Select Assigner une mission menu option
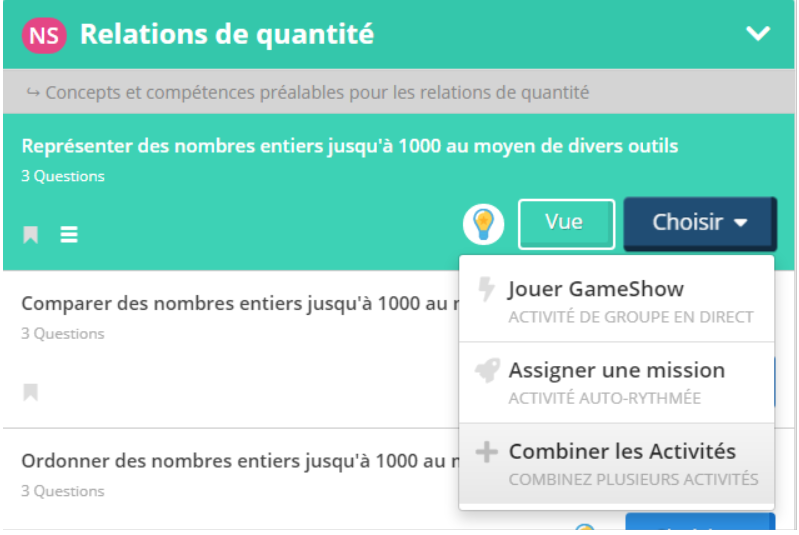The image size is (799, 535). coord(617,383)
